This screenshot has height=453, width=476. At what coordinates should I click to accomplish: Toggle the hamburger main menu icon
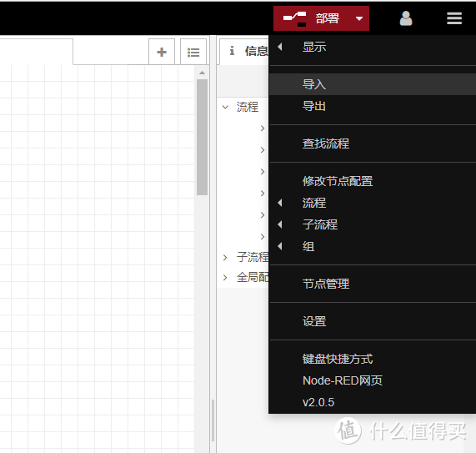click(x=454, y=18)
